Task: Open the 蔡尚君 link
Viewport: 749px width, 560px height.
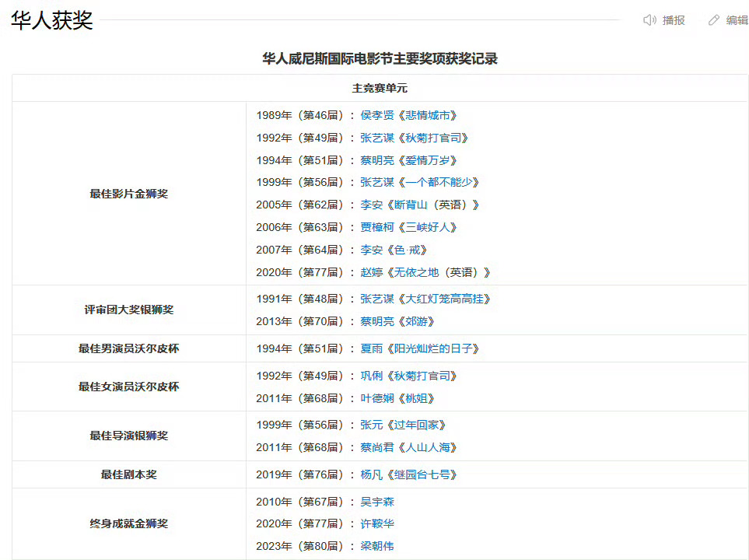Action: 377,447
